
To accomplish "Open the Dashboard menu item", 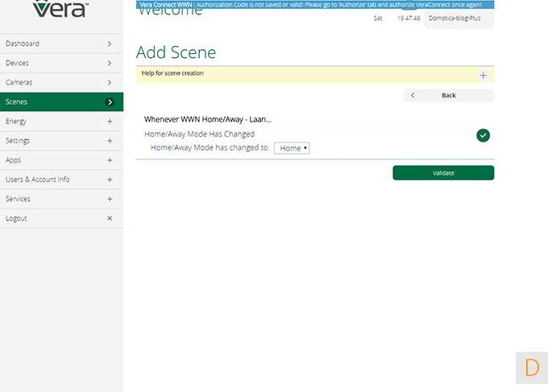I will pyautogui.click(x=23, y=44).
